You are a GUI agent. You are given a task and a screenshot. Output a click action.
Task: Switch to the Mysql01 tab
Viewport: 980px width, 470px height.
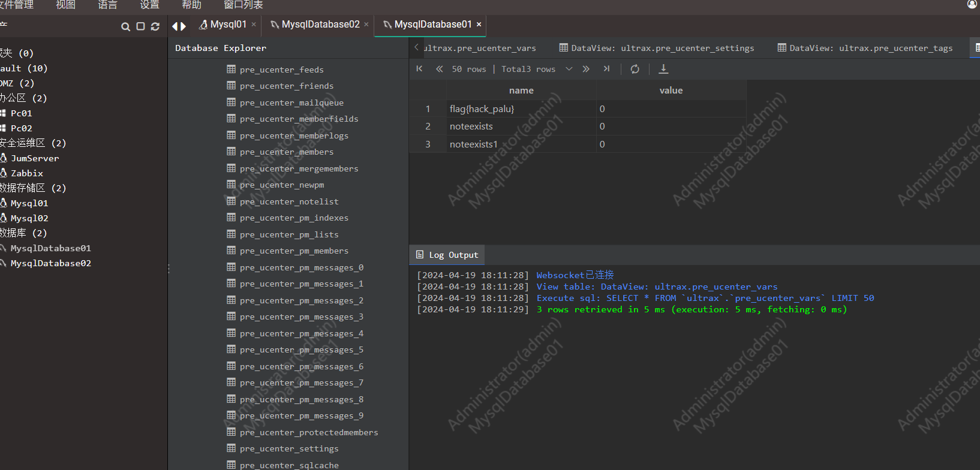(x=228, y=25)
